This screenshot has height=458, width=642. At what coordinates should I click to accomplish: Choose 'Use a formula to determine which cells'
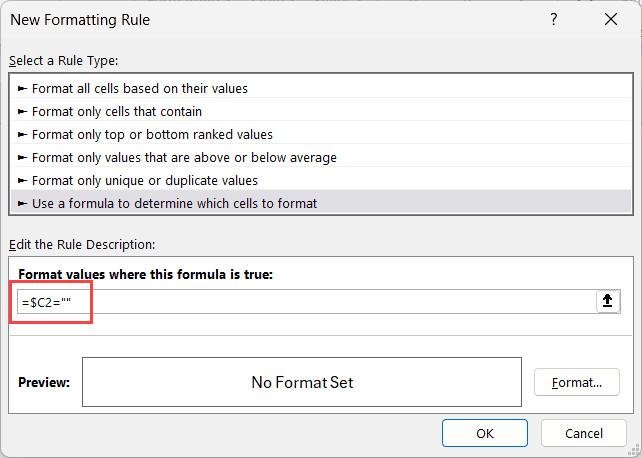[x=174, y=204]
